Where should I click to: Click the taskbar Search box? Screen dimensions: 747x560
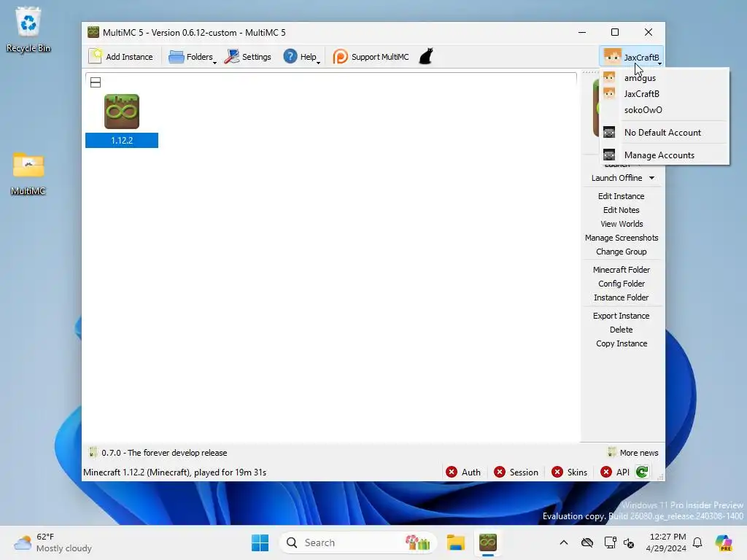coord(358,542)
